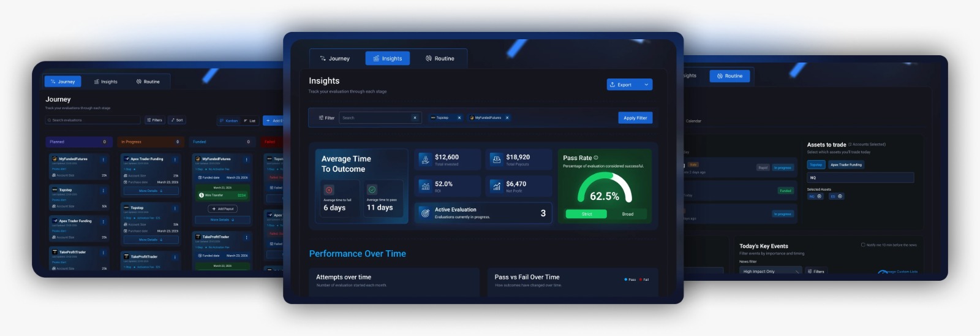
Task: Select Topstep account in Assets to trade
Action: point(816,164)
